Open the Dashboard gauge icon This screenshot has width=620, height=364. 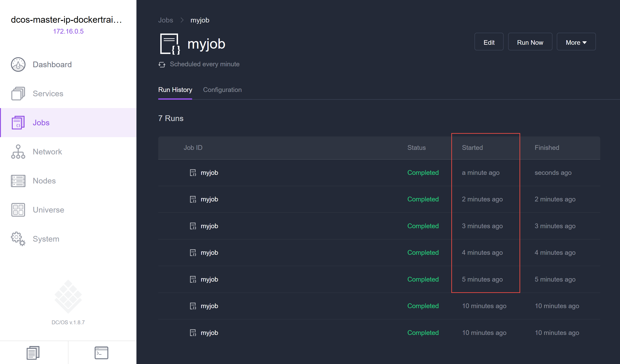pyautogui.click(x=18, y=65)
